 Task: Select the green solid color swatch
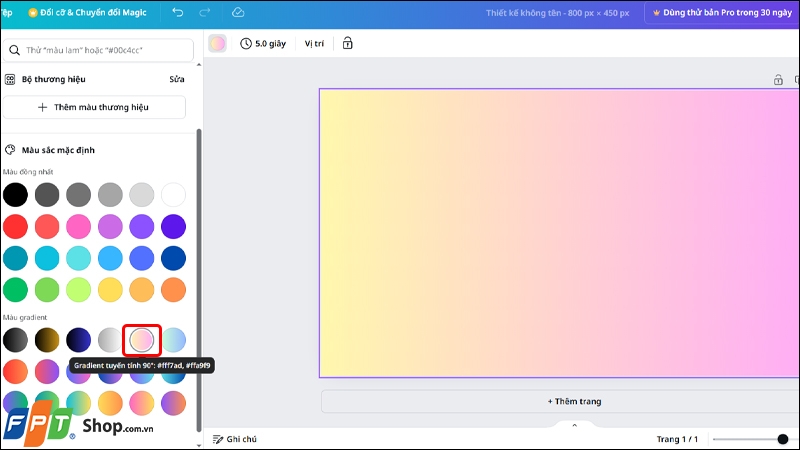click(x=15, y=290)
